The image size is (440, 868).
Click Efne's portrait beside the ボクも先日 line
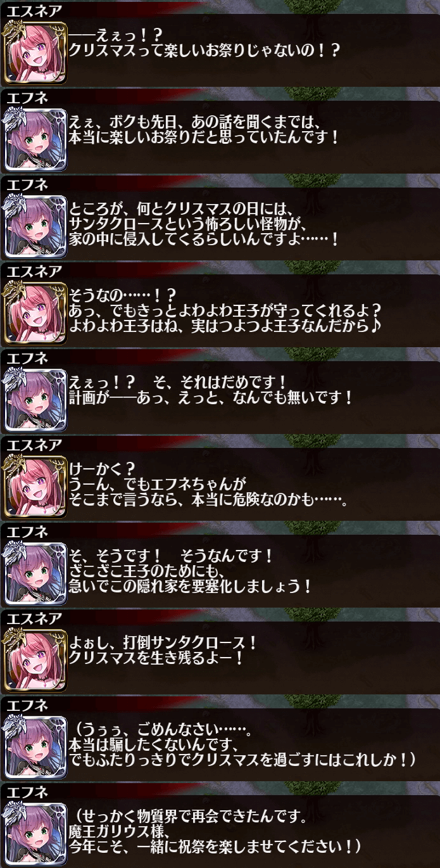[35, 139]
